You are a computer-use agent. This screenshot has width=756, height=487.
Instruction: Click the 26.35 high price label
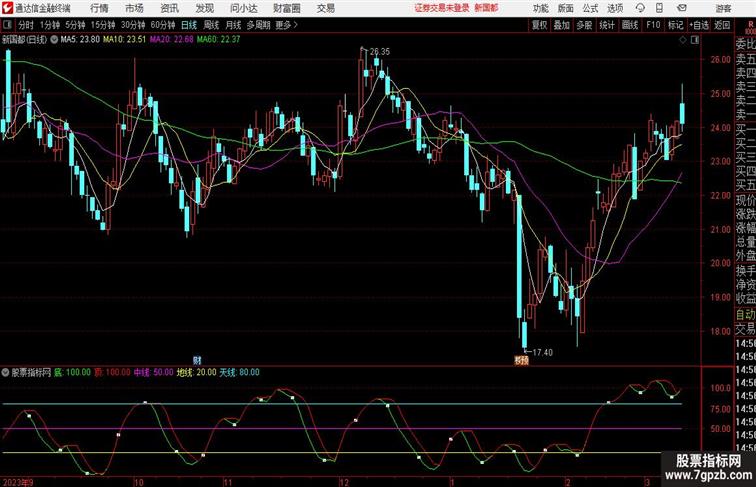point(379,52)
